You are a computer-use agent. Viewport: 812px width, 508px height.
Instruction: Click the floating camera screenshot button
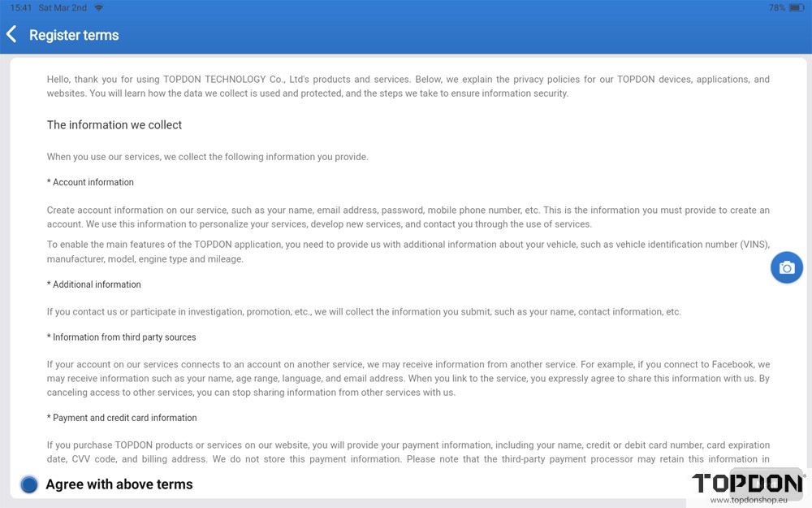click(x=786, y=268)
